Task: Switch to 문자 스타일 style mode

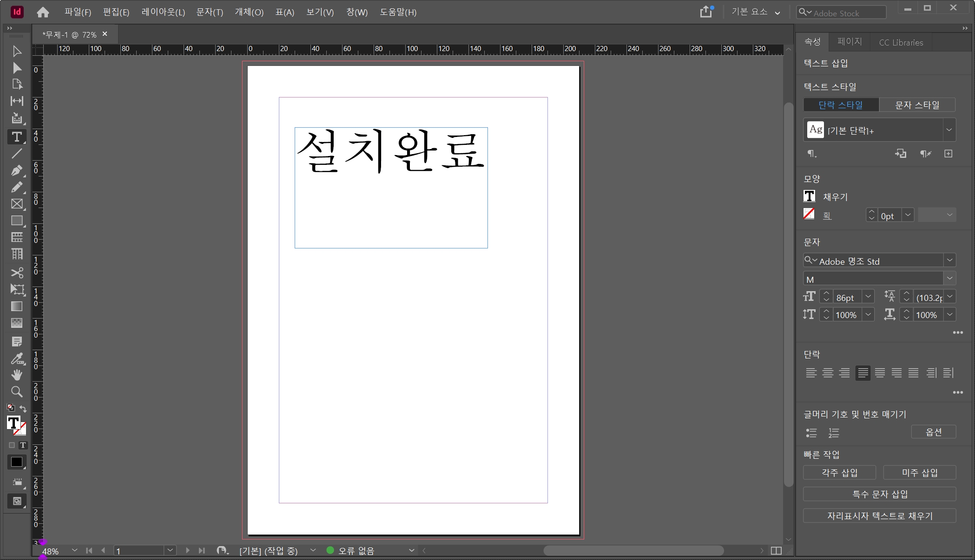Action: tap(917, 105)
